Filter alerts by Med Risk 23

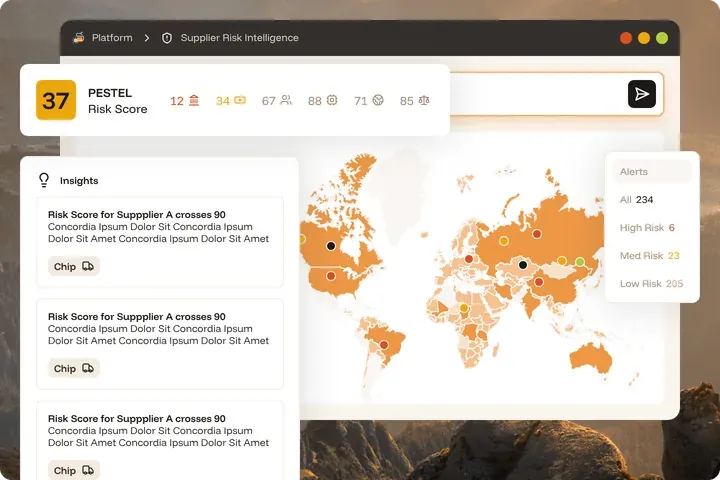[x=649, y=256]
